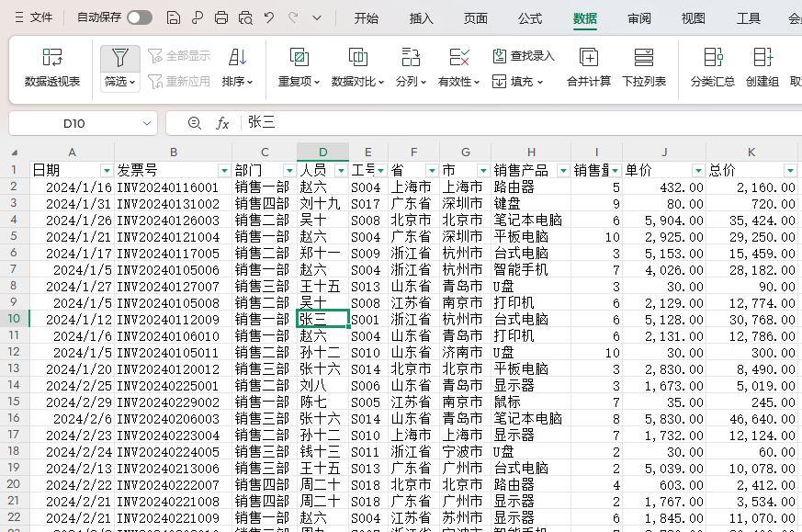The image size is (802, 532).
Task: Switch to the 公式 tab
Action: 530,17
